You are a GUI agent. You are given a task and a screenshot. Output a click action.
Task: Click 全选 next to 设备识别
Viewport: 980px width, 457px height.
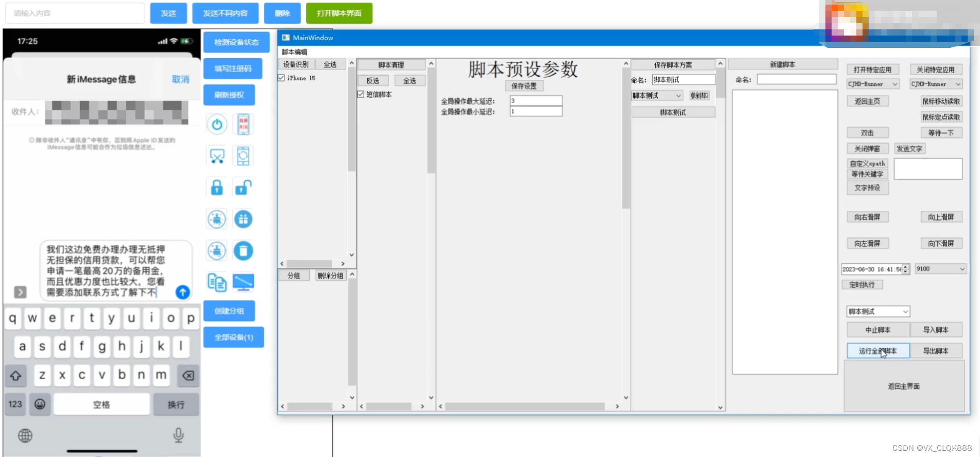click(330, 64)
